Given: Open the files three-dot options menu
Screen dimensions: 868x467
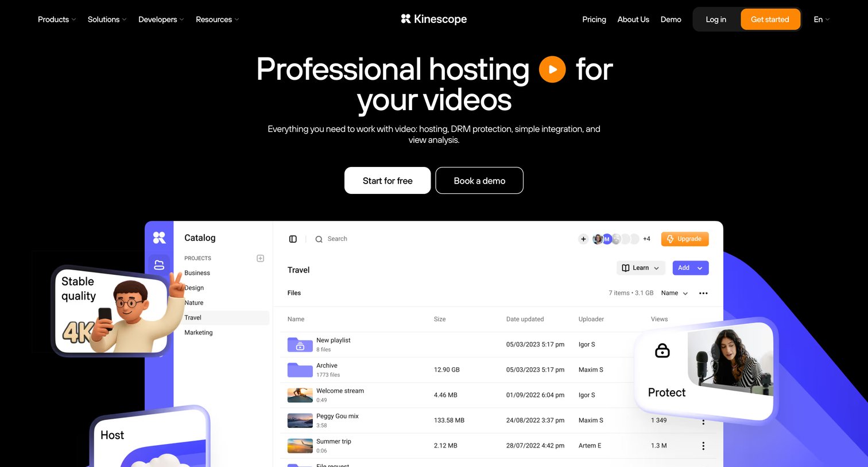Looking at the screenshot, I should pos(703,293).
